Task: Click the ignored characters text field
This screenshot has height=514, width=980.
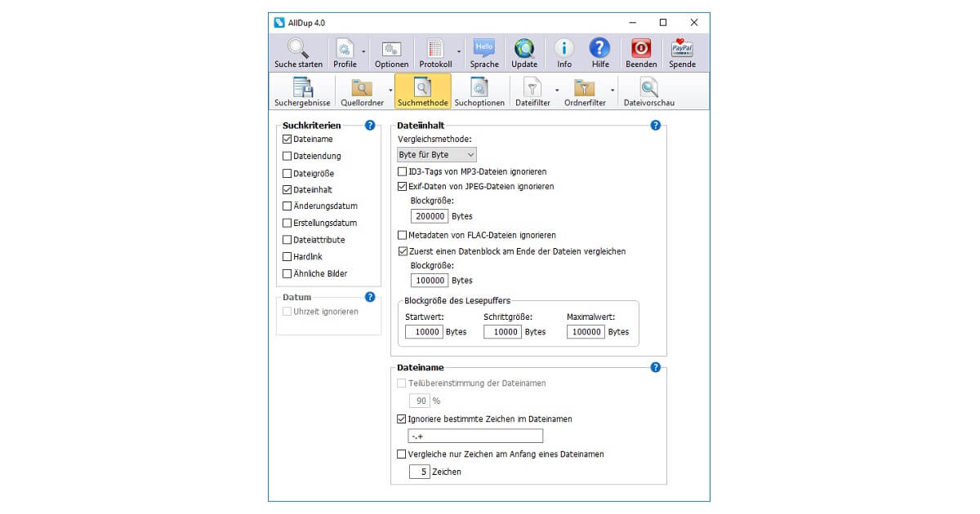Action: (475, 436)
